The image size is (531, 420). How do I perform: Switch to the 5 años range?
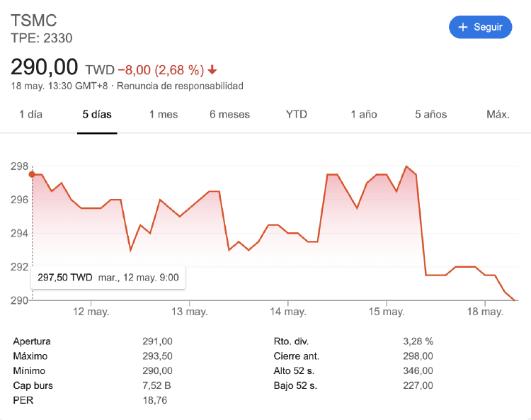tap(431, 114)
